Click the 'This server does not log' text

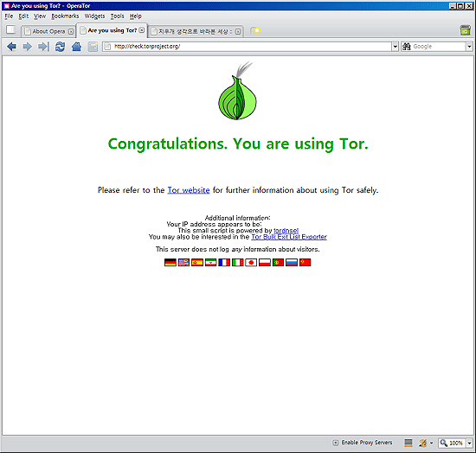[237, 249]
